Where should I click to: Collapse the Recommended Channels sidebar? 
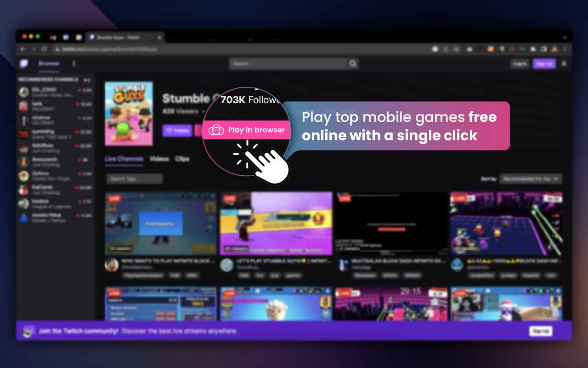87,80
